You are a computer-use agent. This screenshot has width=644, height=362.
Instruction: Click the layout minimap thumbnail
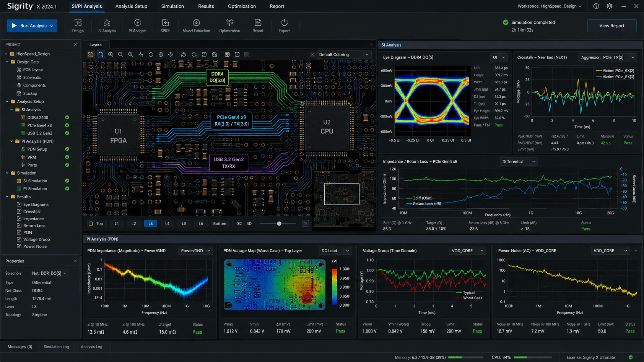pos(344,200)
